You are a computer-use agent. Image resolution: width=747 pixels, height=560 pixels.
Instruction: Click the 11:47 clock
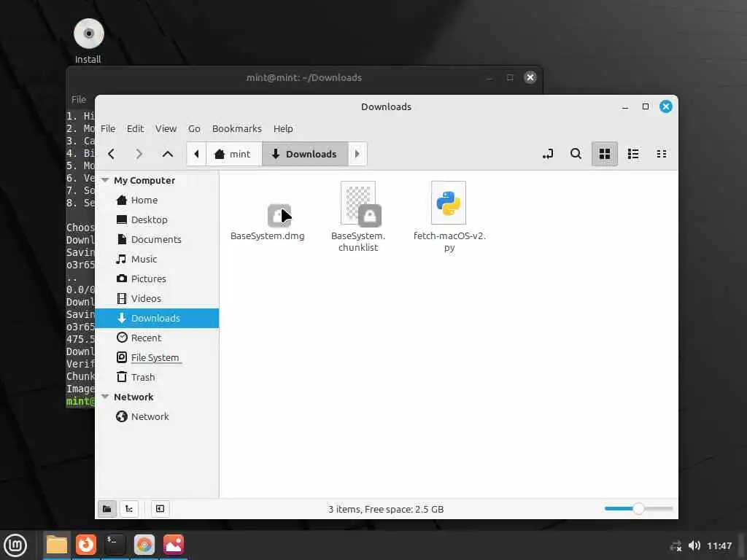pos(719,545)
